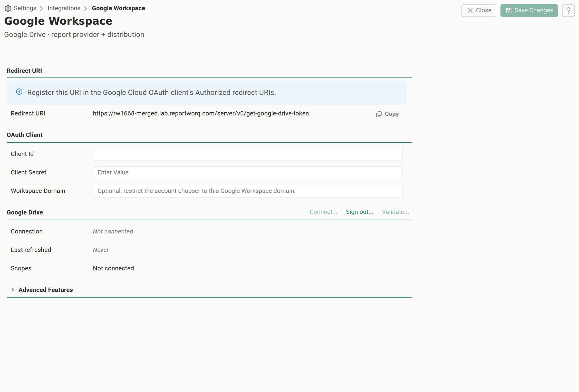The height and width of the screenshot is (392, 579).
Task: Click the Google Workspace breadcrumb item
Action: tap(118, 8)
